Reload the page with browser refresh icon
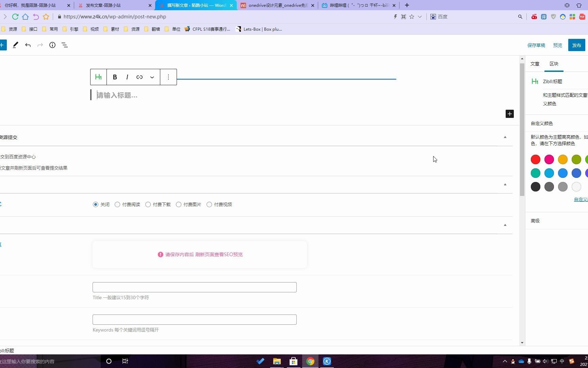 click(x=15, y=17)
